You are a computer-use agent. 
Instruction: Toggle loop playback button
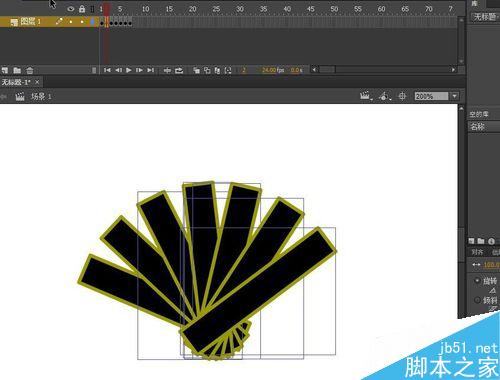pos(179,70)
